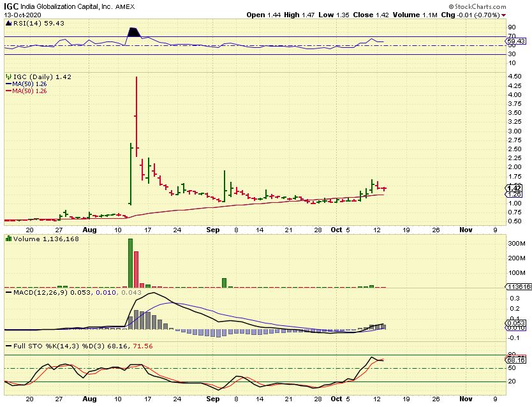Click the IGC ticker symbol in the header
Viewport: 532px width, 407px height.
click(x=11, y=6)
